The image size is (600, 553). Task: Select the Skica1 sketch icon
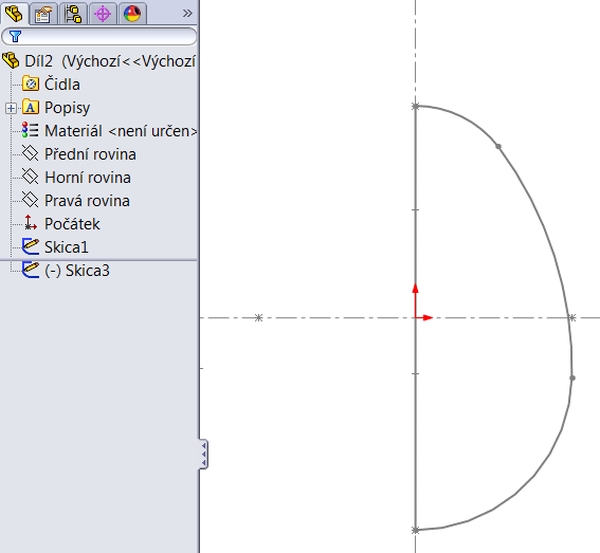pyautogui.click(x=30, y=246)
